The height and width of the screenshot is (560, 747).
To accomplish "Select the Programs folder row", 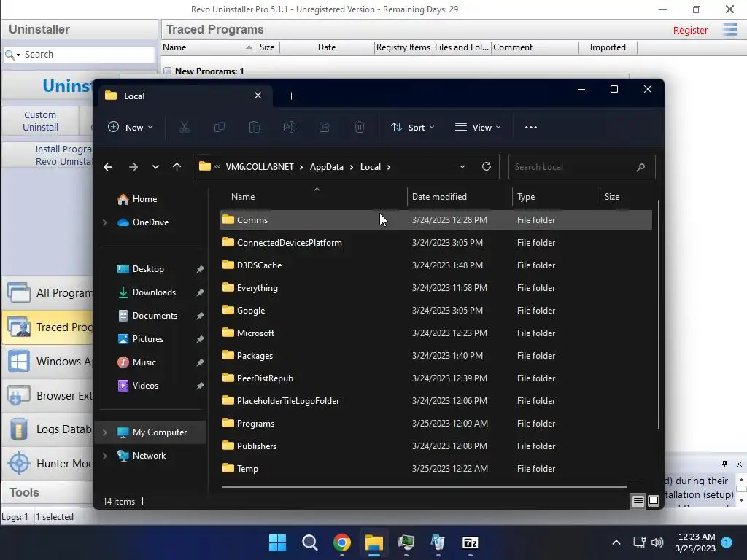I will [x=436, y=424].
